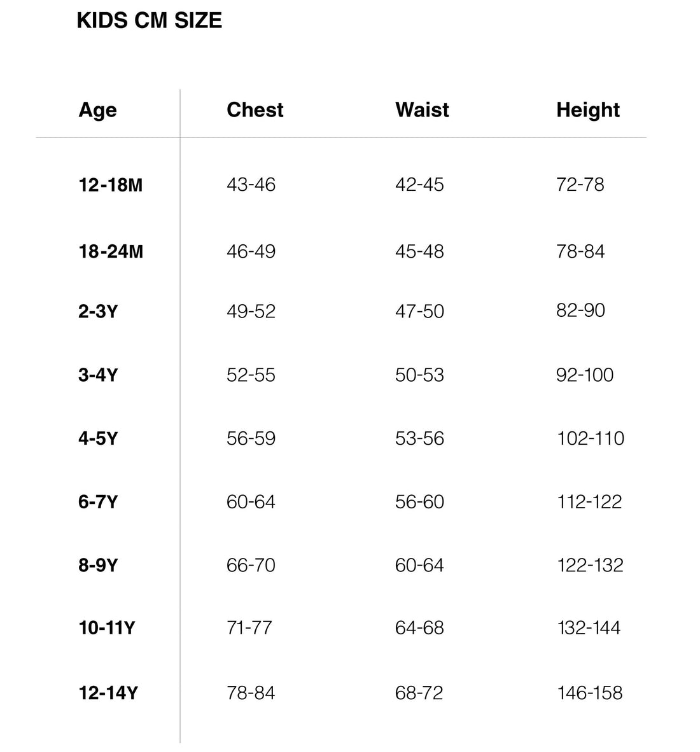Click height value 146-158 for 12-14Y
The height and width of the screenshot is (752, 700).
(589, 693)
